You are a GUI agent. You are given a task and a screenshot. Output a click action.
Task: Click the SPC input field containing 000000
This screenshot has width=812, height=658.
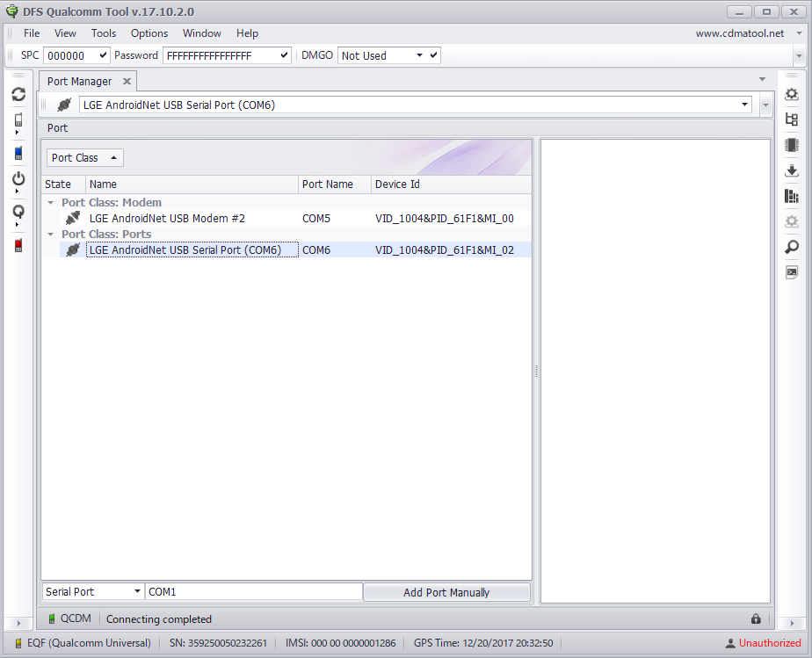(x=70, y=55)
